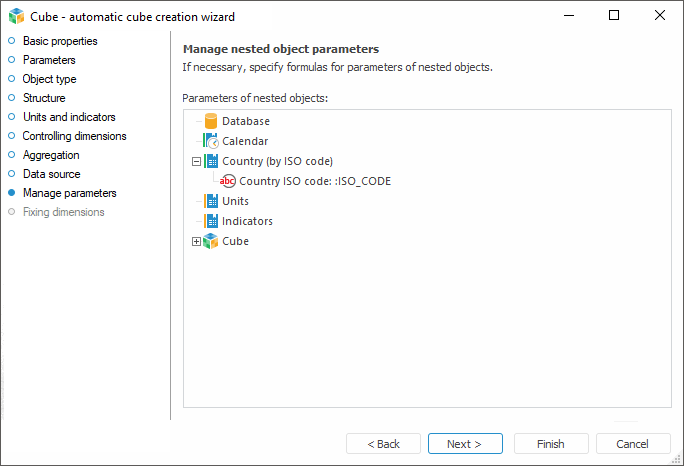Click the Finish button
Screen dimensions: 684x466
pyautogui.click(x=550, y=444)
